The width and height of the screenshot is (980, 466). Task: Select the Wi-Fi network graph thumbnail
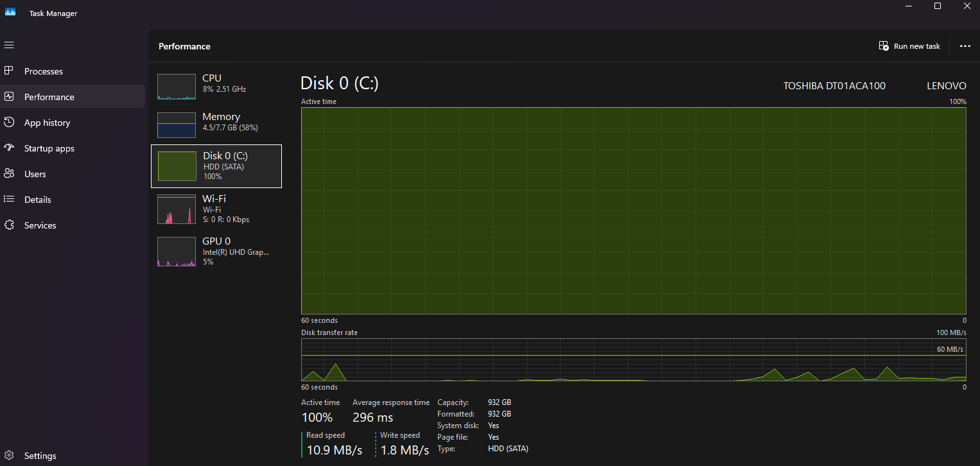(x=177, y=209)
